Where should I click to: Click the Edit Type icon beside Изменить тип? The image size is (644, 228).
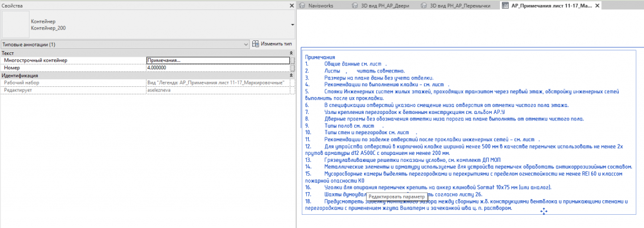255,43
